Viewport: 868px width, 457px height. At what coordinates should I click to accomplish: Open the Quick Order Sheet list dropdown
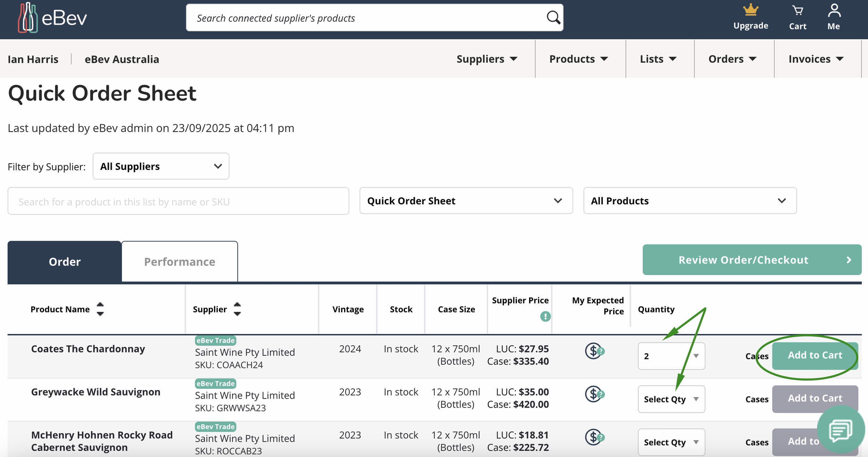466,201
